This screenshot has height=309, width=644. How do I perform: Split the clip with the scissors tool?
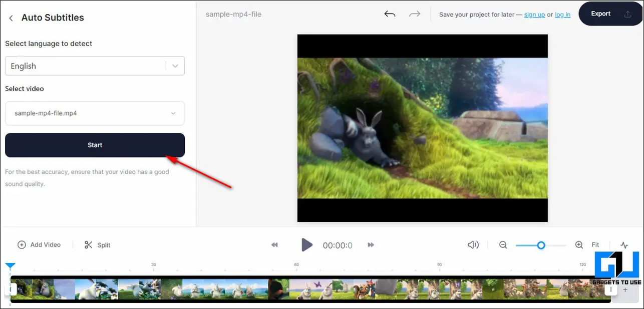click(x=97, y=244)
